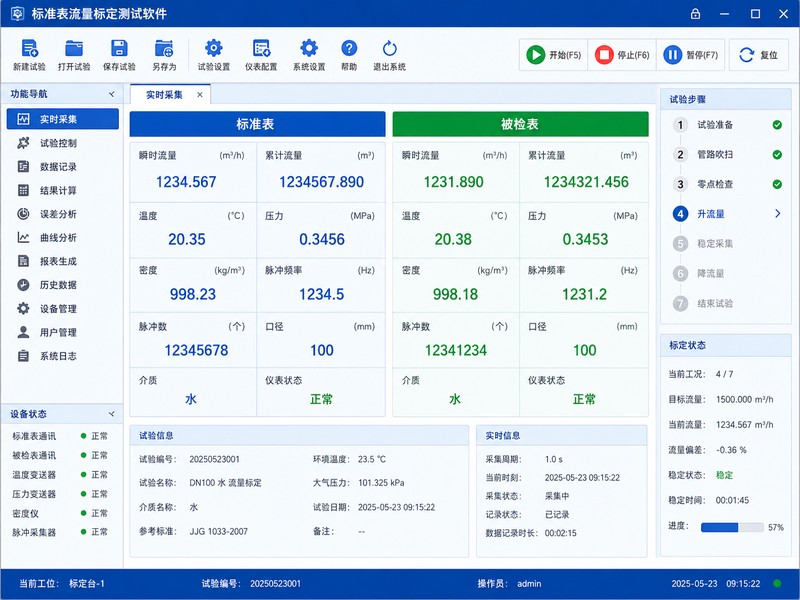Pause test with 暂停(F7) button

pos(690,55)
